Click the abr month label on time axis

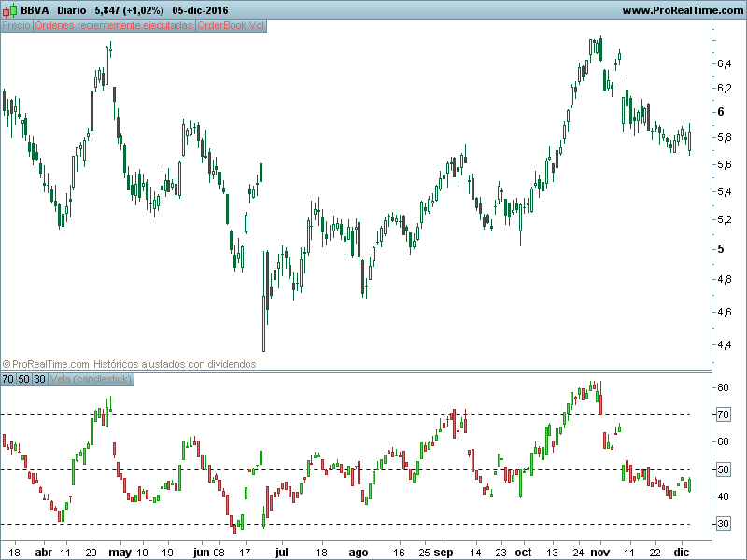44,553
